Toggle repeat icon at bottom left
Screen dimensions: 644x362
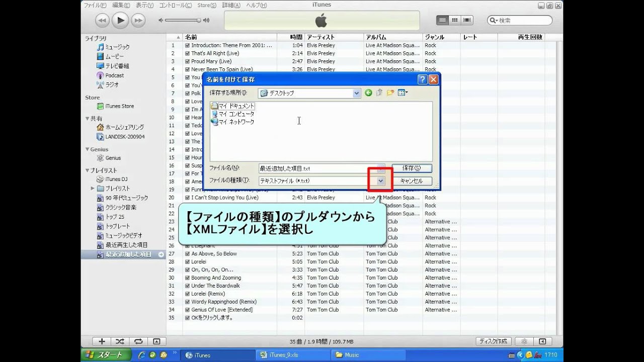click(138, 341)
